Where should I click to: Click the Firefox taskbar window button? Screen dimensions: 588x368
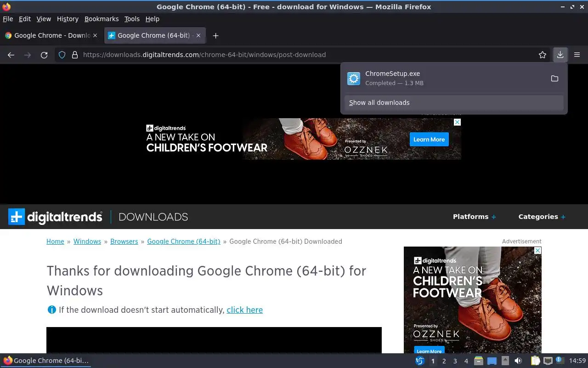(46, 361)
